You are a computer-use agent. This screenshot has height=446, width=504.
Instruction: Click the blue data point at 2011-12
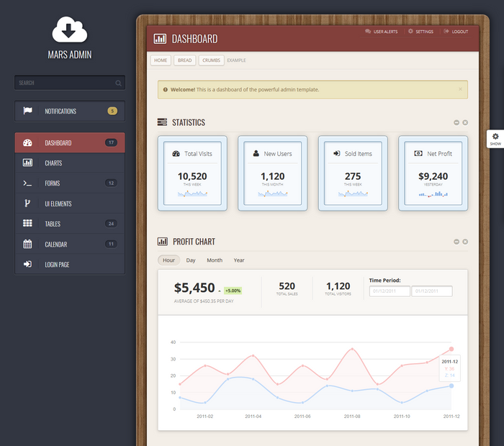[451, 386]
